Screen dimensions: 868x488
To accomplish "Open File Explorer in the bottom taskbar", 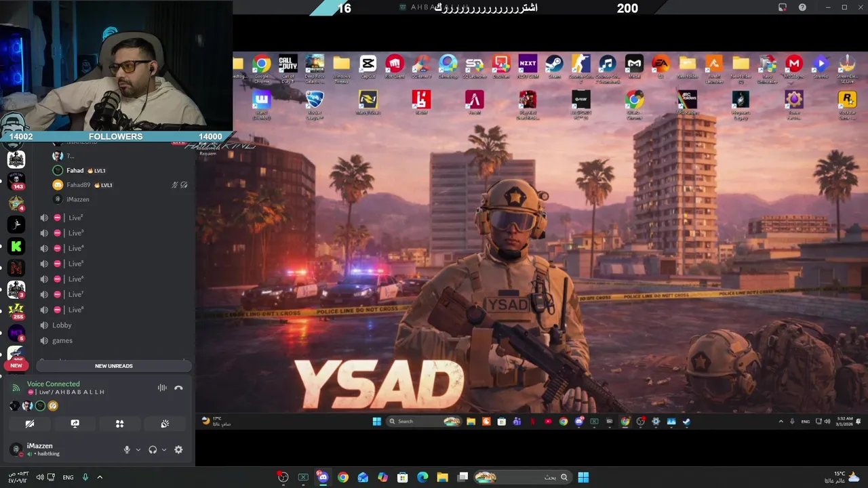I will [442, 477].
